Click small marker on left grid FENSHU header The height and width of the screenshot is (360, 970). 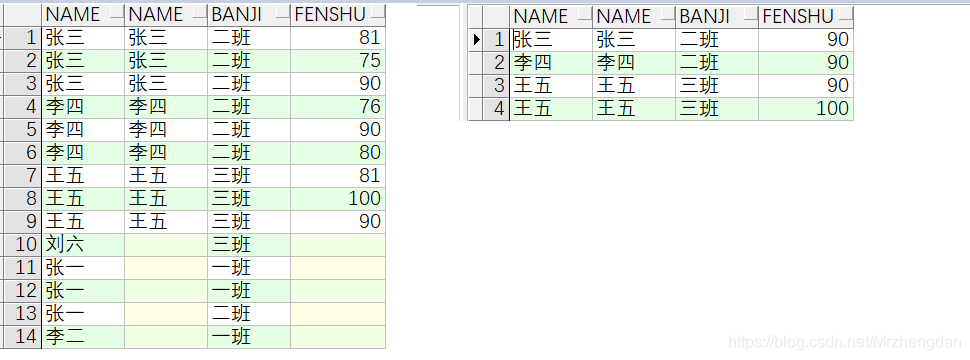377,14
